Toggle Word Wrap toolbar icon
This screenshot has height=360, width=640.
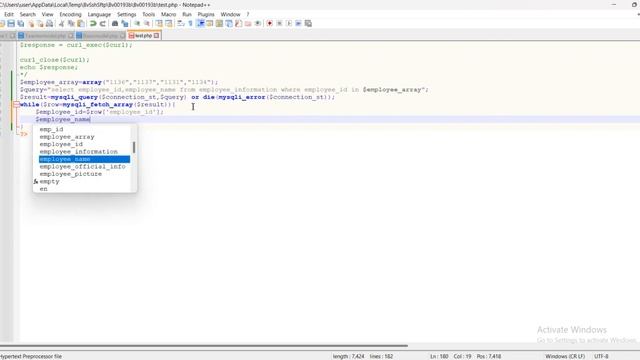tap(181, 24)
